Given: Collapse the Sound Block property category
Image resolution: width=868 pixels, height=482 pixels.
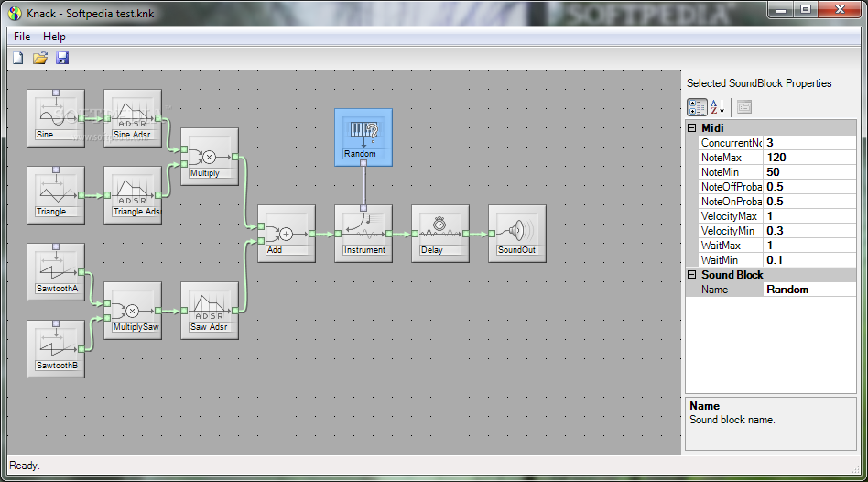Looking at the screenshot, I should pyautogui.click(x=692, y=275).
